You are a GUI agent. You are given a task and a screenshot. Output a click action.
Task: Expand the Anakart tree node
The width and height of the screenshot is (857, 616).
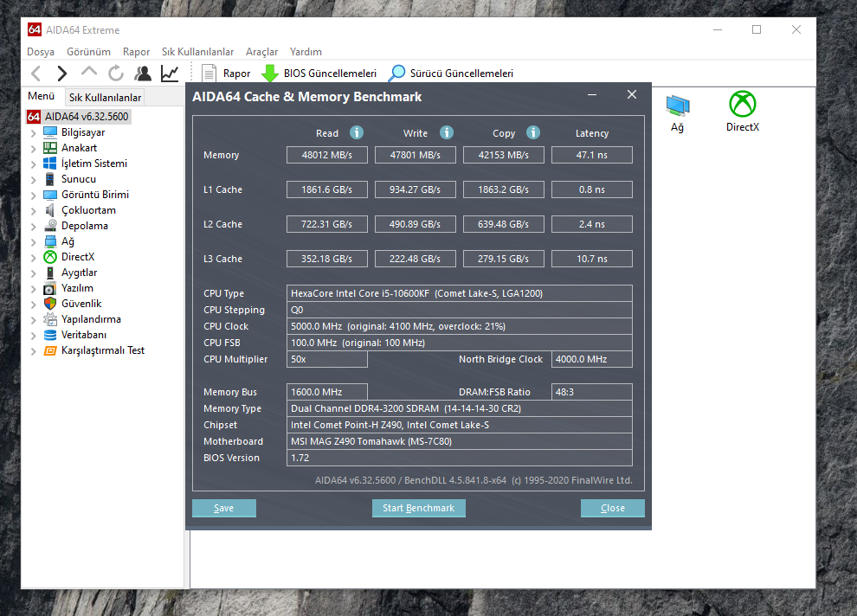tap(34, 149)
